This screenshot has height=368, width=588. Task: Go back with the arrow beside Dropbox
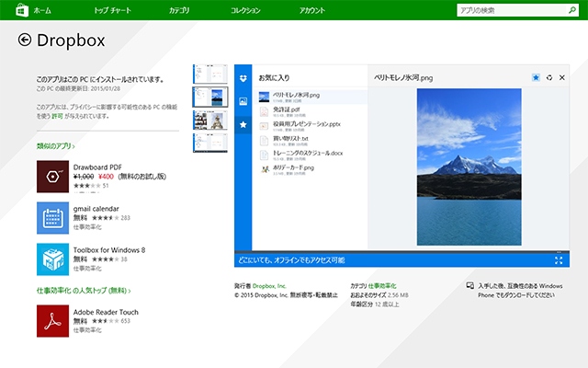25,40
